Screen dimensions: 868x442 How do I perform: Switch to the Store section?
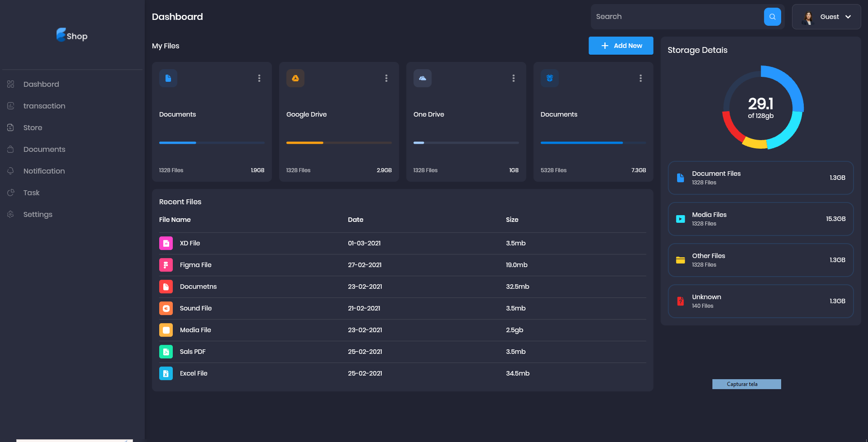pyautogui.click(x=33, y=127)
